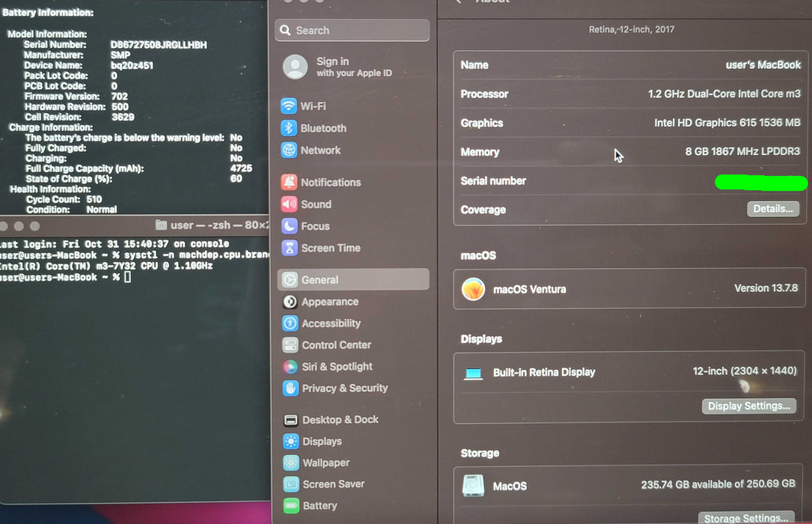
Task: Click the Built-in Retina Display laptop icon
Action: [473, 374]
